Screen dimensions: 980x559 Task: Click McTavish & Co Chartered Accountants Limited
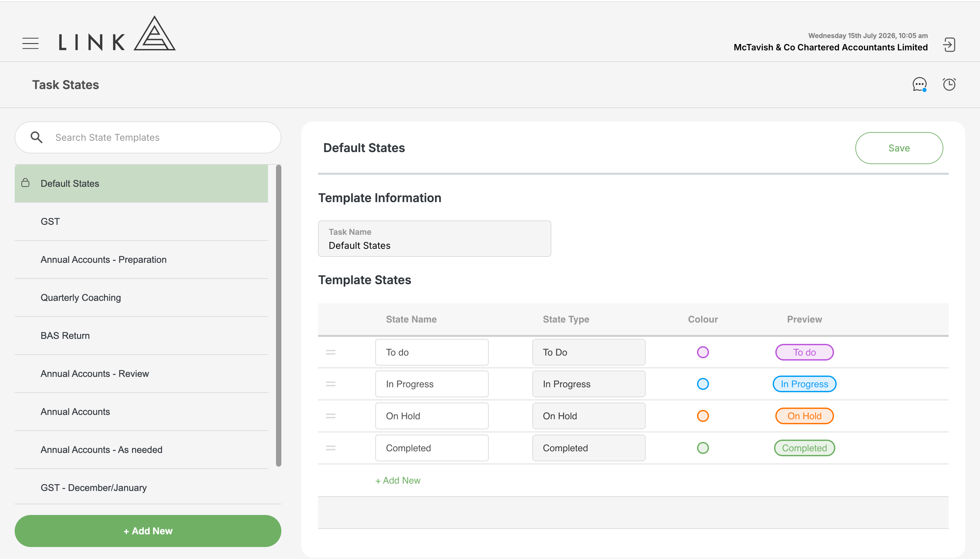(830, 47)
